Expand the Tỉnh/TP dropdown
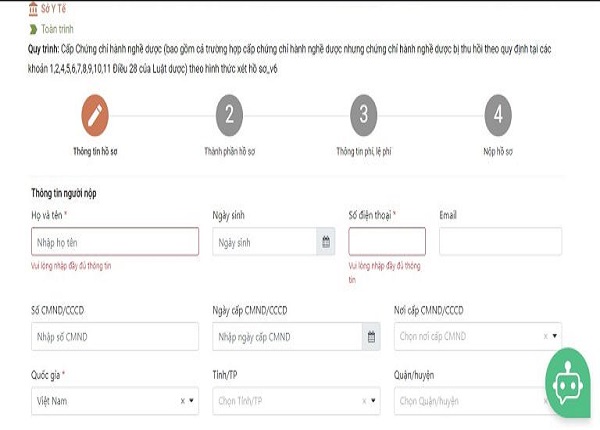This screenshot has width=600, height=430. (x=374, y=401)
